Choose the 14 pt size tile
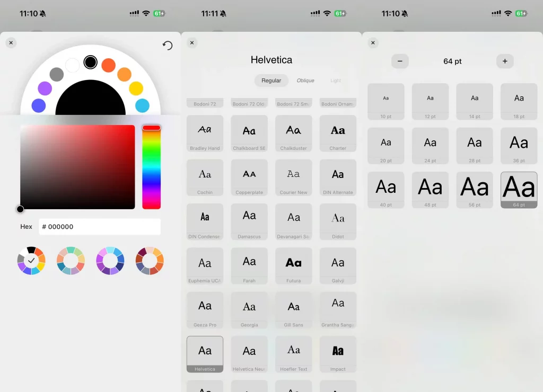 (475, 102)
